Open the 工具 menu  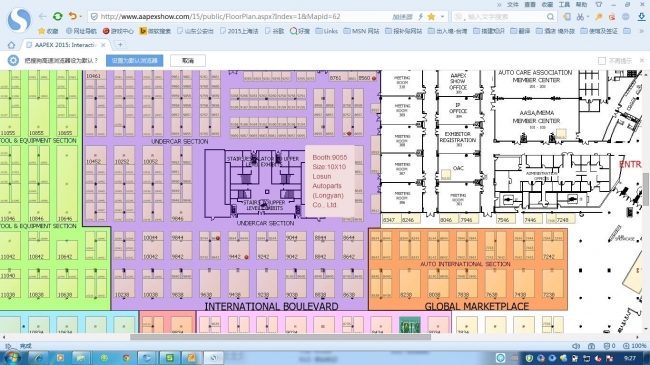[564, 4]
